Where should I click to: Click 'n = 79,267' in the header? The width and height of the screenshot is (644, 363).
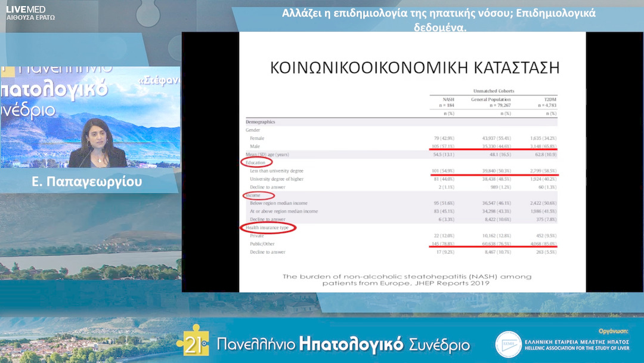click(500, 106)
